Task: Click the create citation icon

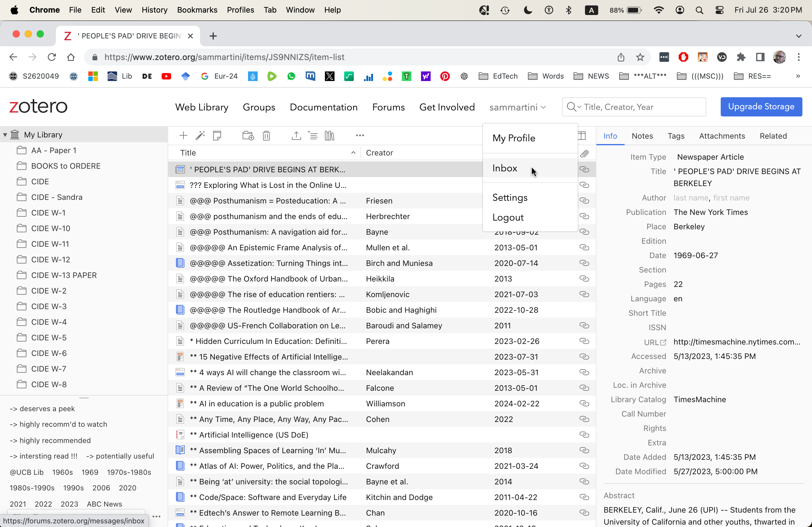Action: 313,135
